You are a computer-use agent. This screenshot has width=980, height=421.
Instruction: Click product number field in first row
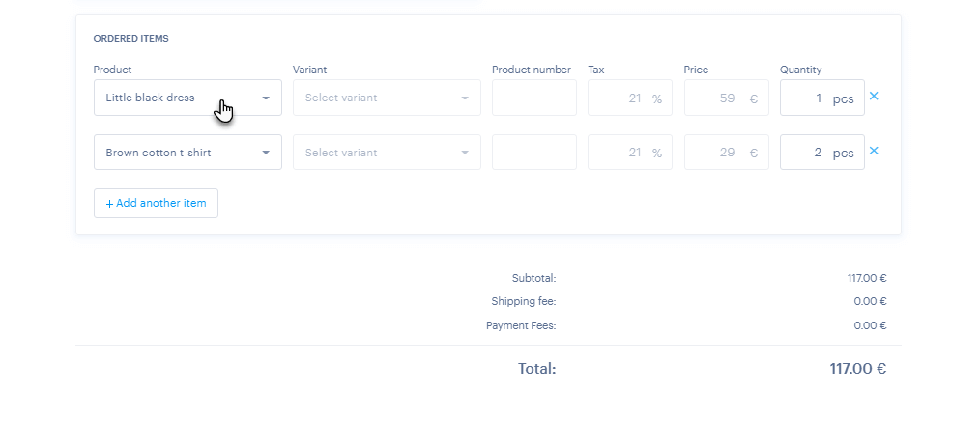(x=533, y=98)
